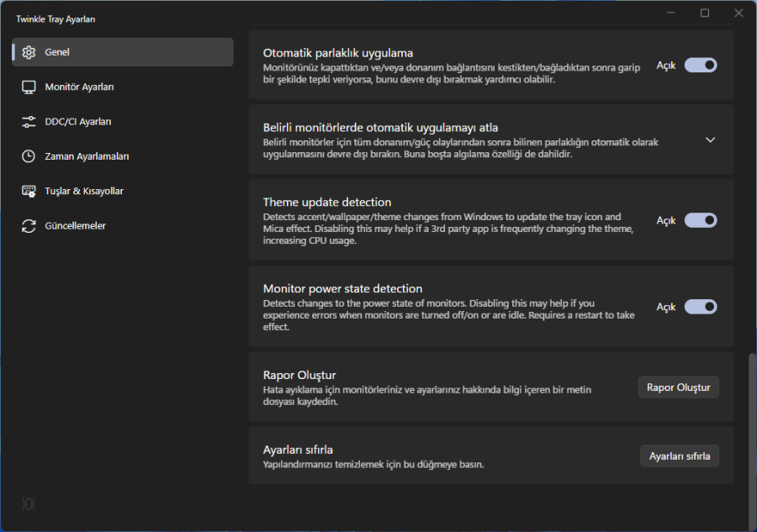Image resolution: width=757 pixels, height=532 pixels.
Task: Maximize the Twinkle Tray settings window
Action: (x=705, y=13)
